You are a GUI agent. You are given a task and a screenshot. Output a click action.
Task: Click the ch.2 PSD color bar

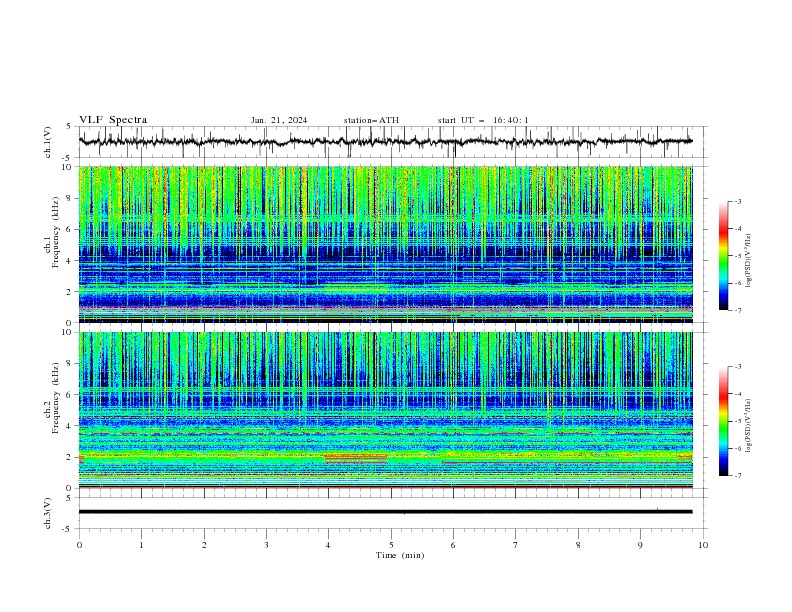[724, 421]
